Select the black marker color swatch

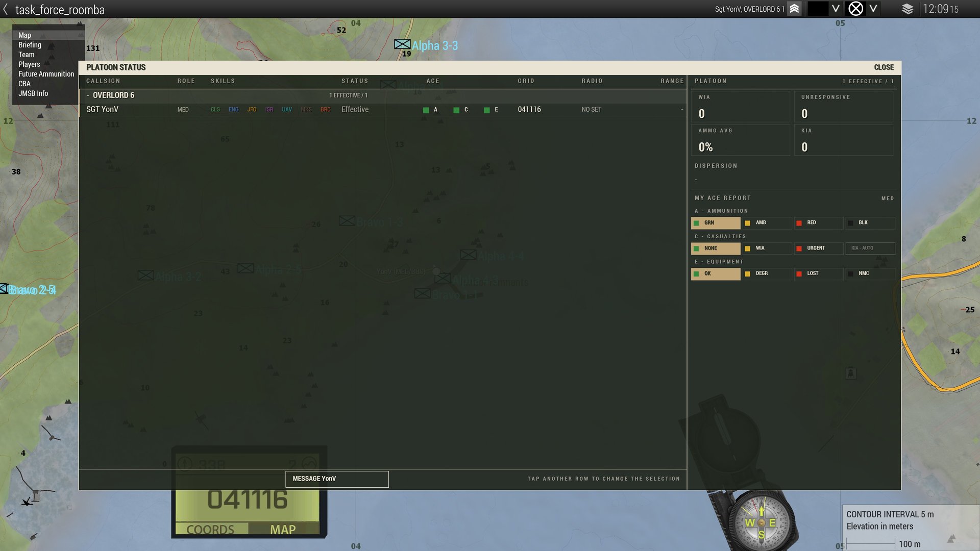click(x=818, y=9)
